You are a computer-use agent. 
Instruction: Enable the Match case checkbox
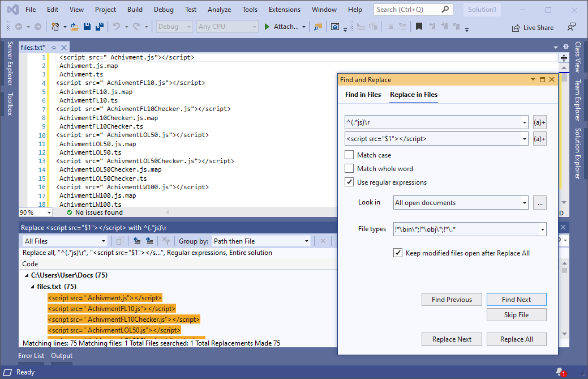pyautogui.click(x=349, y=155)
